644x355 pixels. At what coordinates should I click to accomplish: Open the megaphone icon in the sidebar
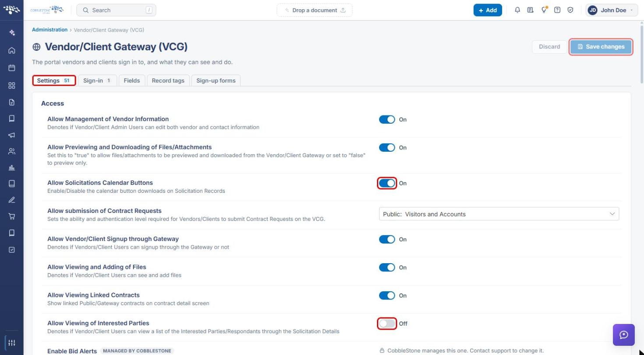[x=12, y=135]
